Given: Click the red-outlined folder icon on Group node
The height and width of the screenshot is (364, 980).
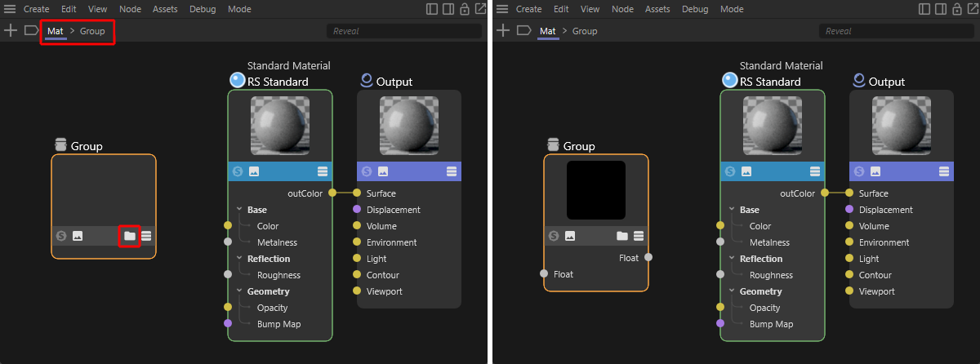Looking at the screenshot, I should click(129, 236).
